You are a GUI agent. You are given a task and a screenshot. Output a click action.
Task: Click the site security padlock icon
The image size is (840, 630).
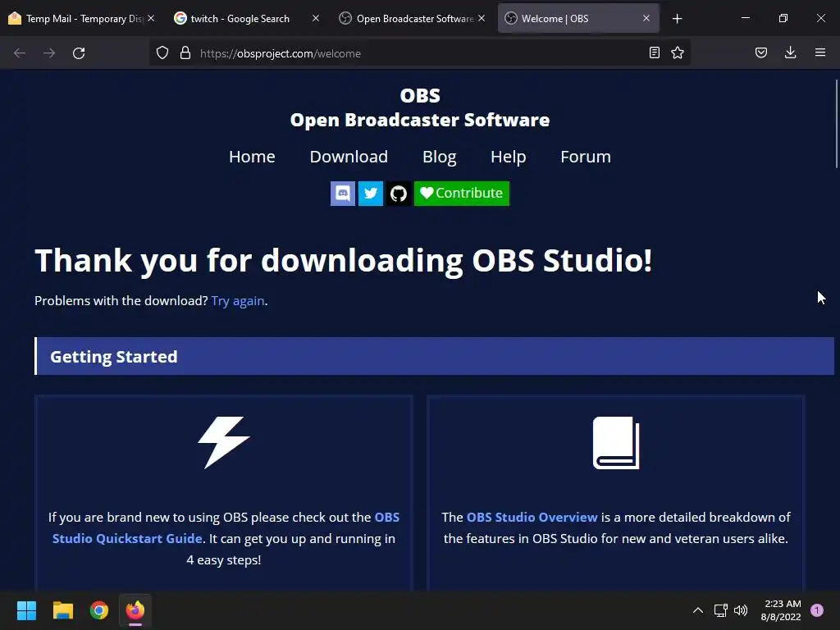point(185,53)
